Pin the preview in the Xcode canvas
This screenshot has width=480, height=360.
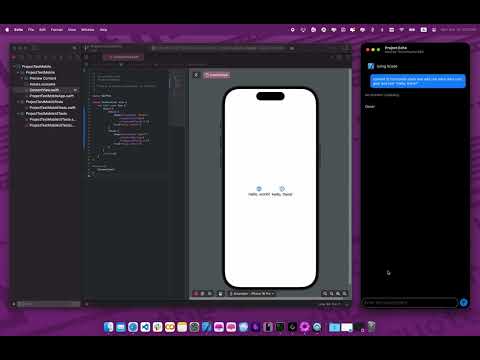[196, 75]
